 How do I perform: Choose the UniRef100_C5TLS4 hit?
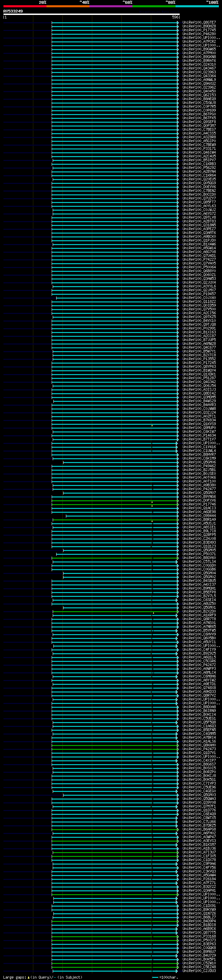[199, 561]
